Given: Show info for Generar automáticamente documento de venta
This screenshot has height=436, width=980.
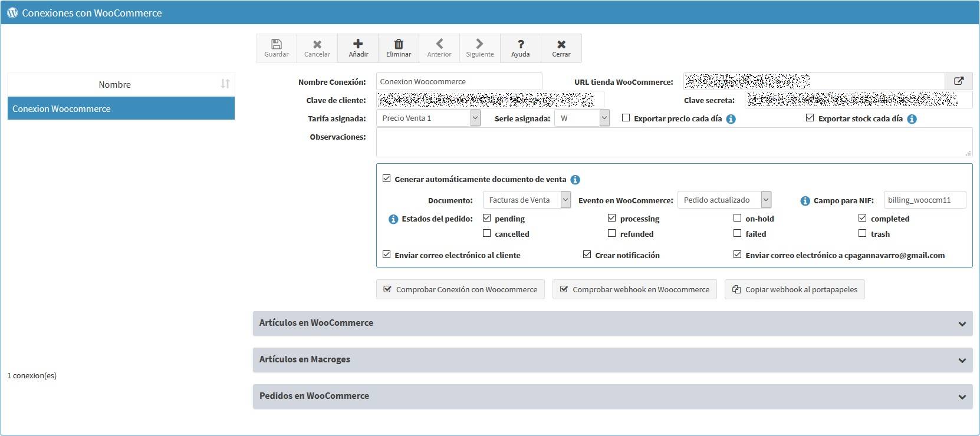Looking at the screenshot, I should tap(575, 180).
